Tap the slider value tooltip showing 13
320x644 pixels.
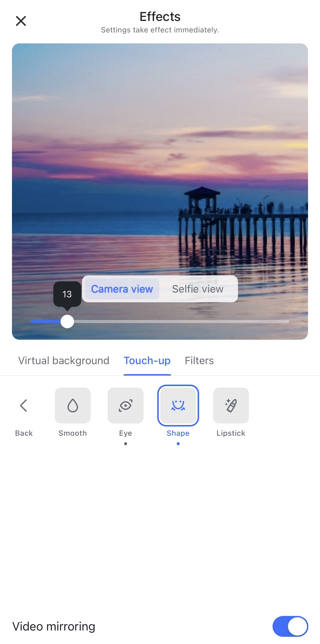[x=67, y=294]
